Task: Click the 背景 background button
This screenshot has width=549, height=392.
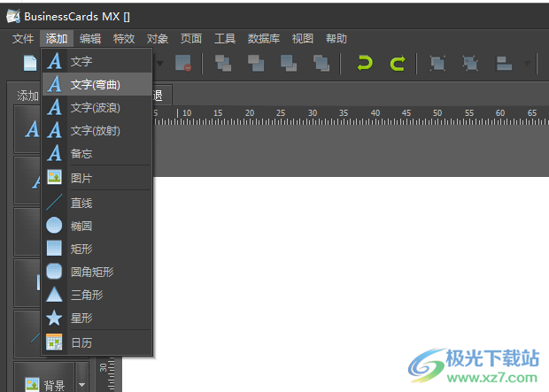Action: coord(44,377)
